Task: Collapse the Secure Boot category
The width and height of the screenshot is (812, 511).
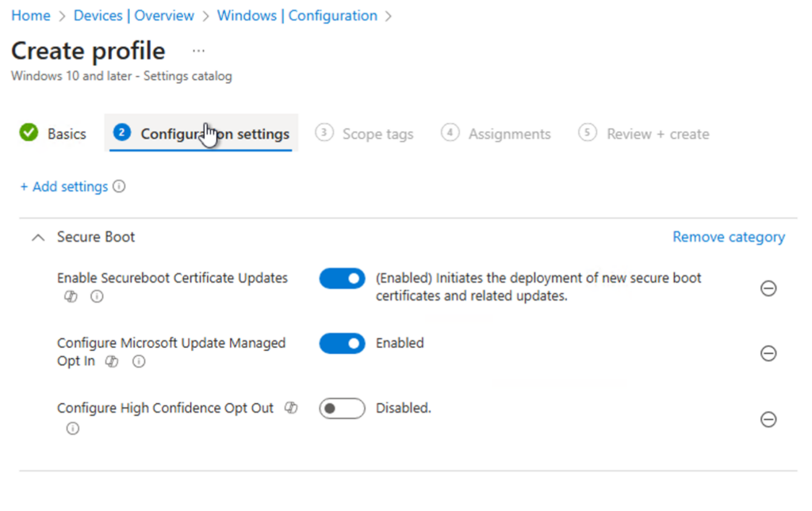Action: click(37, 237)
